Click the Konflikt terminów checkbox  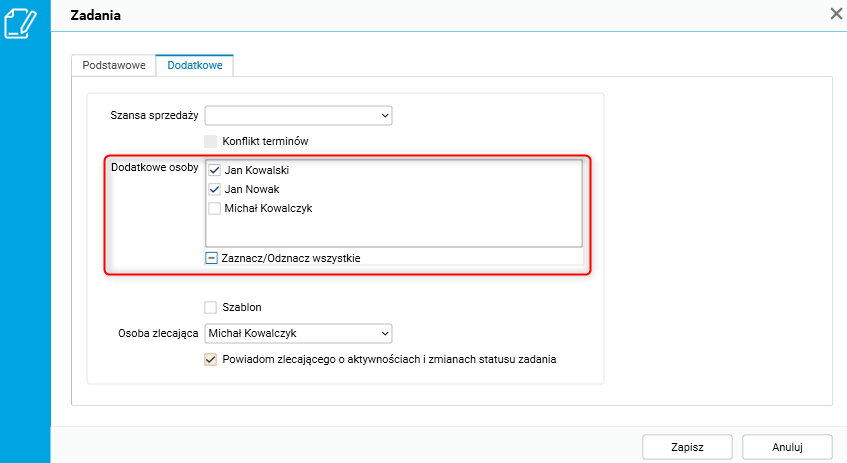[211, 141]
